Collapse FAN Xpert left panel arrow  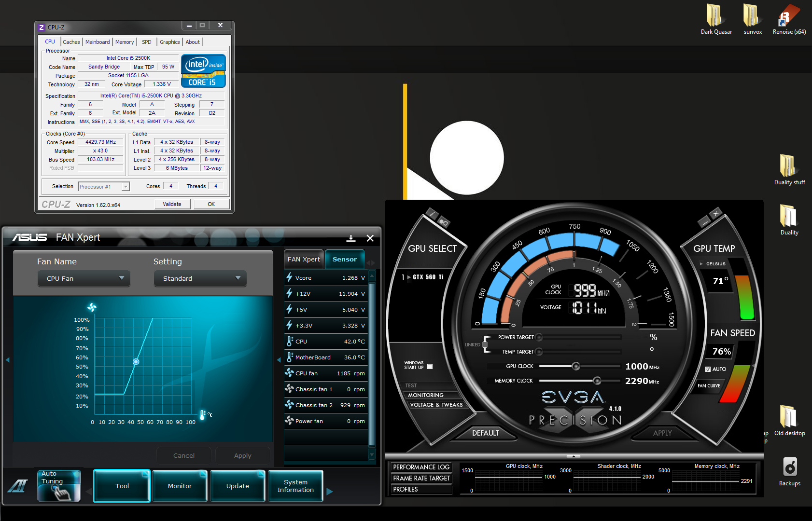(7, 360)
